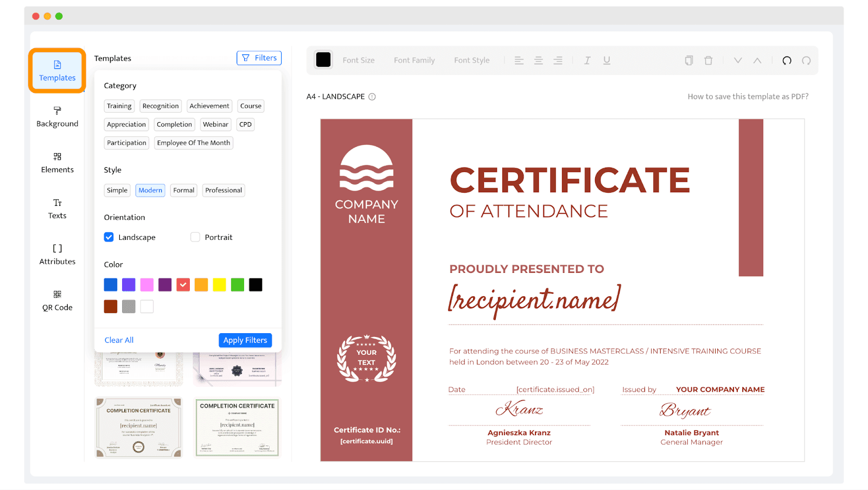The height and width of the screenshot is (490, 868).
Task: Select the green-bordered Completion Certificate thumbnail
Action: click(x=237, y=428)
